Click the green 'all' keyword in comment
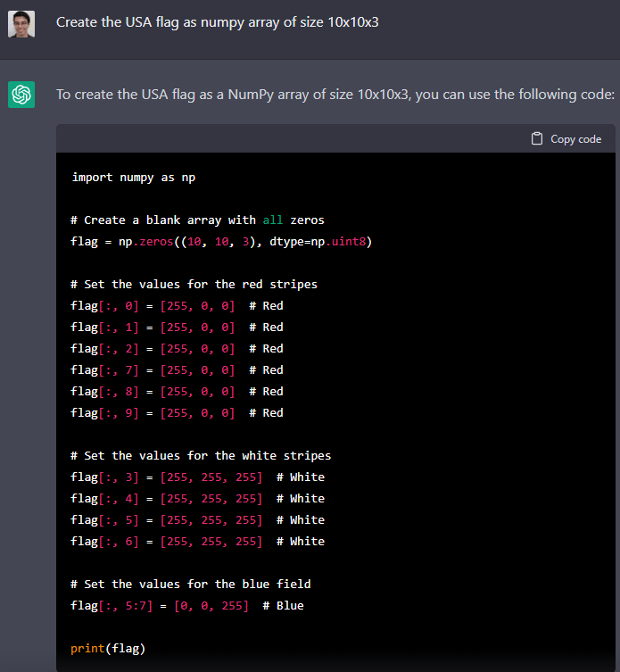The width and height of the screenshot is (620, 672). click(x=272, y=220)
